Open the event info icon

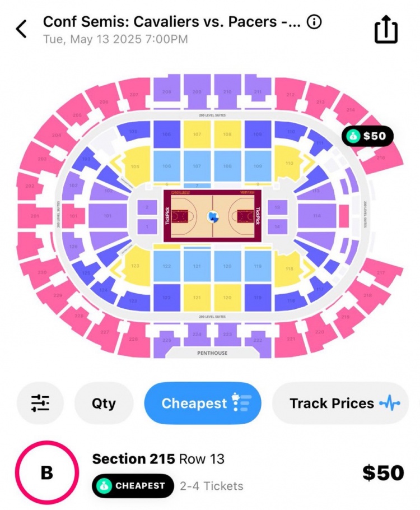click(314, 22)
